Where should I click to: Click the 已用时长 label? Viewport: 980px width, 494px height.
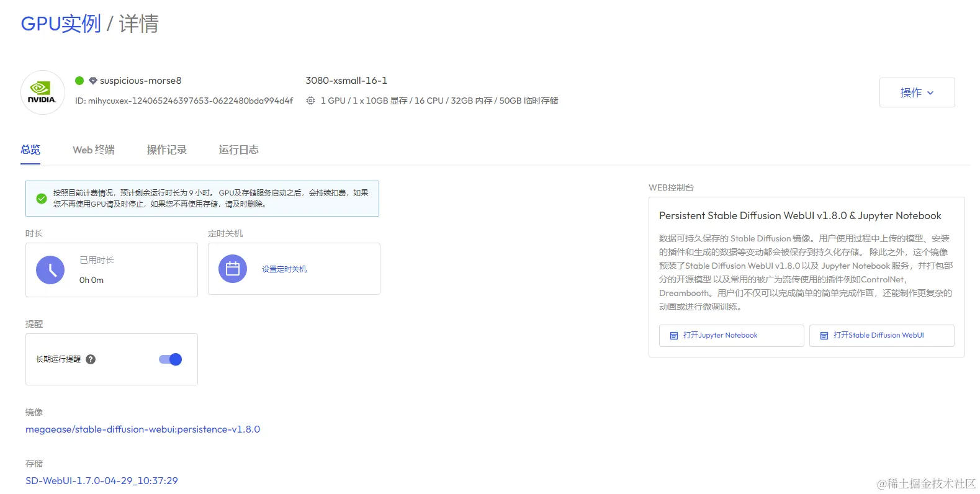[x=97, y=260]
